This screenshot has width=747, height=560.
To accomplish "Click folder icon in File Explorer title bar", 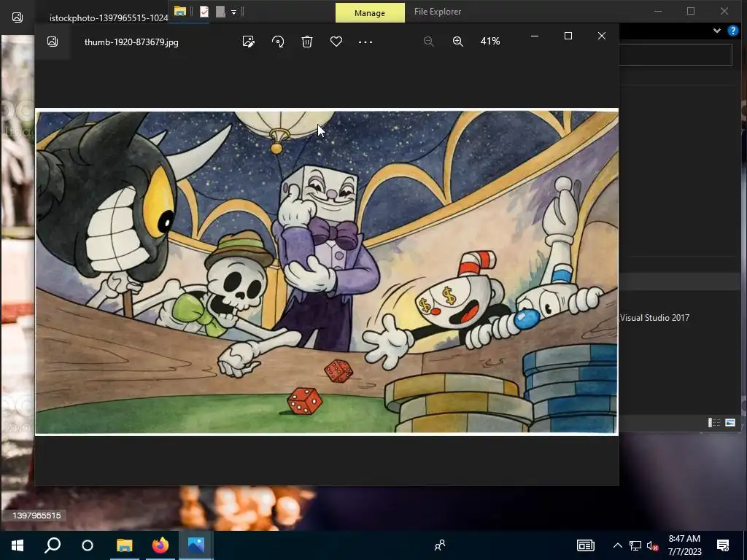I will click(x=179, y=12).
